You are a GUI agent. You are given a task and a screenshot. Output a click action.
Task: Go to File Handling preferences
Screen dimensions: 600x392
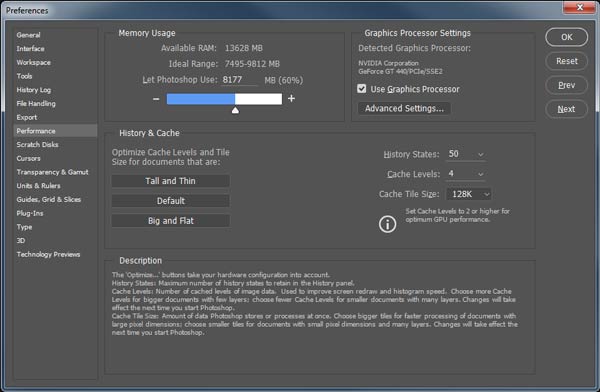pyautogui.click(x=36, y=104)
